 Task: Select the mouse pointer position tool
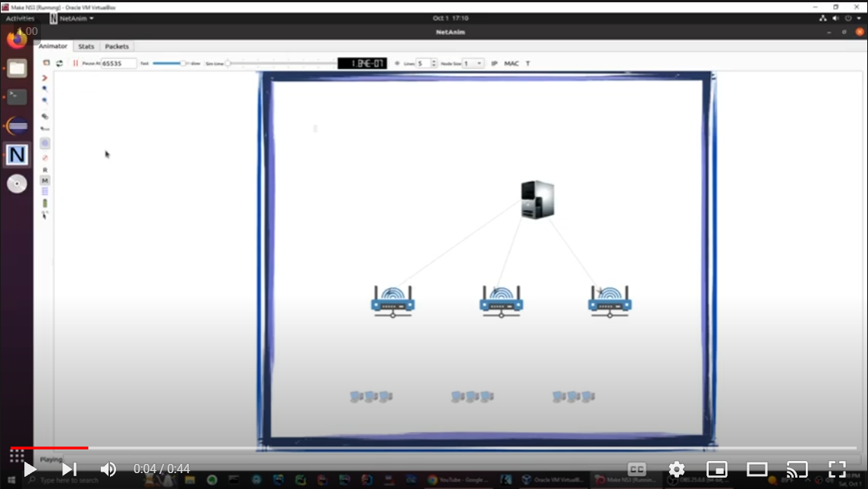coord(45,215)
